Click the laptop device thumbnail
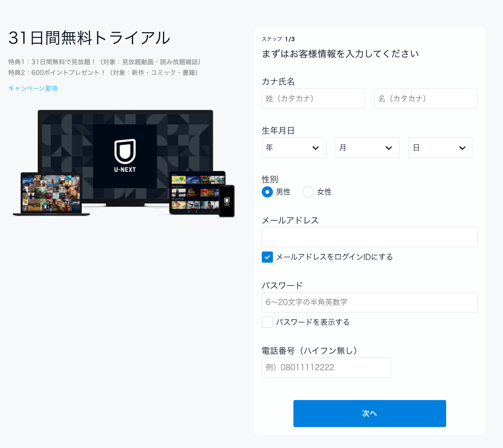The height and width of the screenshot is (448, 503). point(51,194)
